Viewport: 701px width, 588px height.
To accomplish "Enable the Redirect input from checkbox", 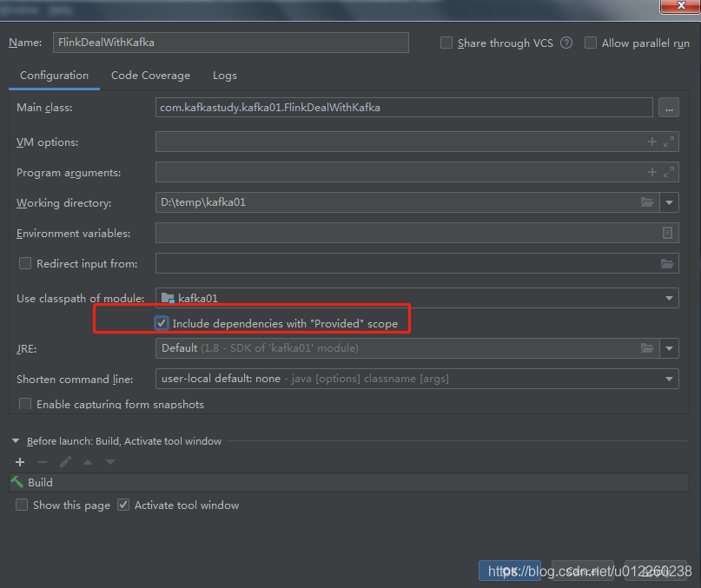I will point(24,263).
